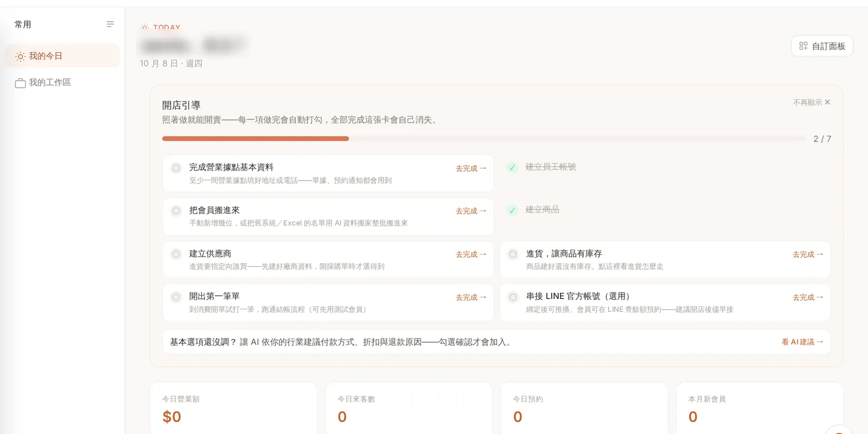Click the 開店引導 progress bar
This screenshot has height=434, width=868.
(484, 139)
